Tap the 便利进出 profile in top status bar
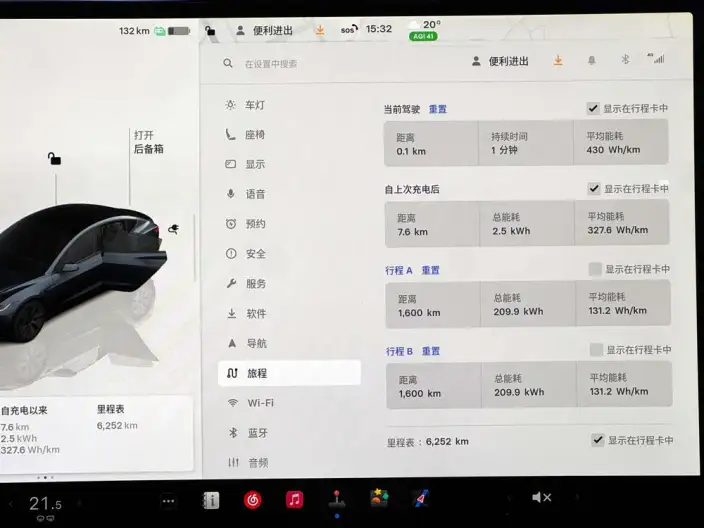The image size is (704, 528). coord(265,31)
